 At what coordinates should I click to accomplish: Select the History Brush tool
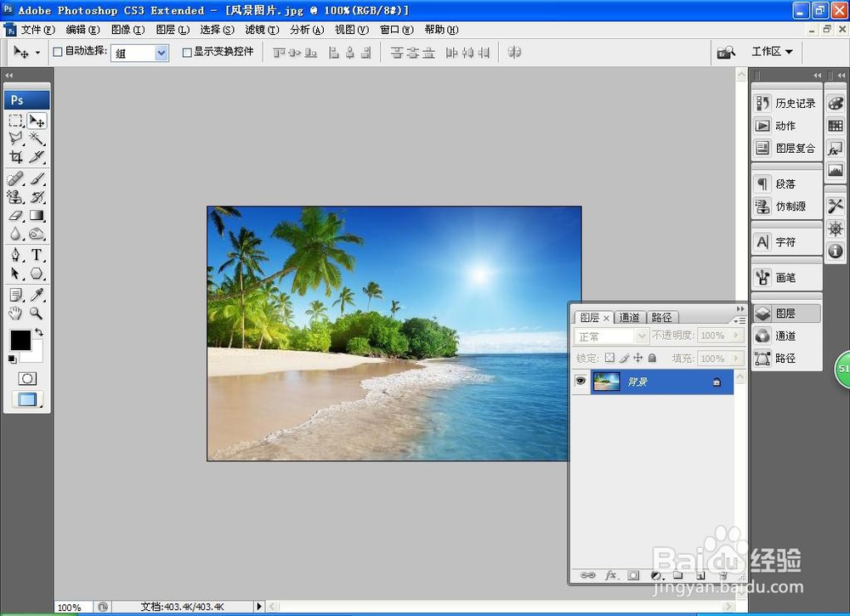pos(37,196)
